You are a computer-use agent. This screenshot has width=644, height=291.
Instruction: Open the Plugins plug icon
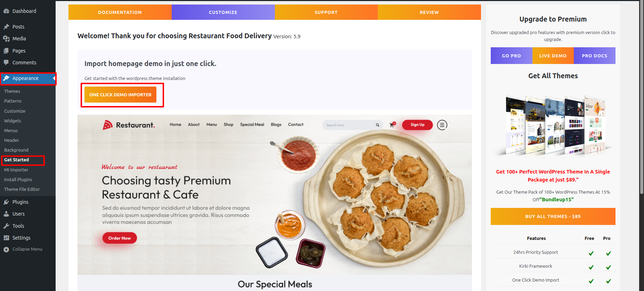click(x=6, y=202)
